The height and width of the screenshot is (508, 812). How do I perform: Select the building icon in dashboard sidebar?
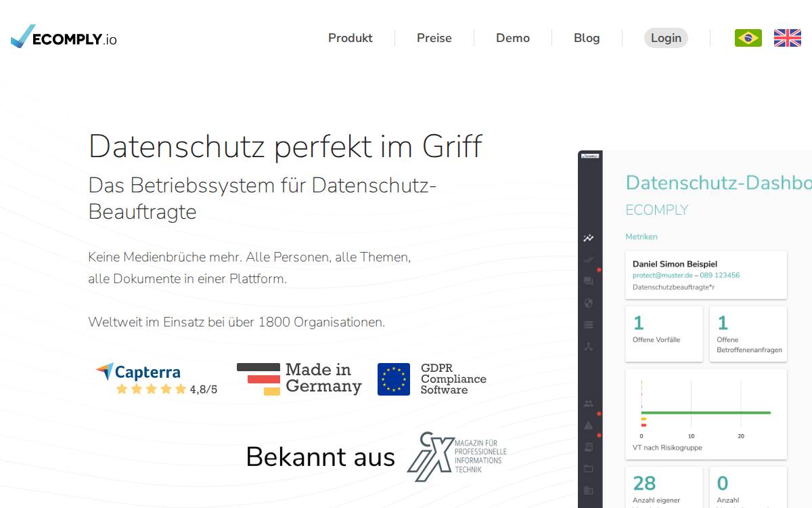(x=589, y=490)
